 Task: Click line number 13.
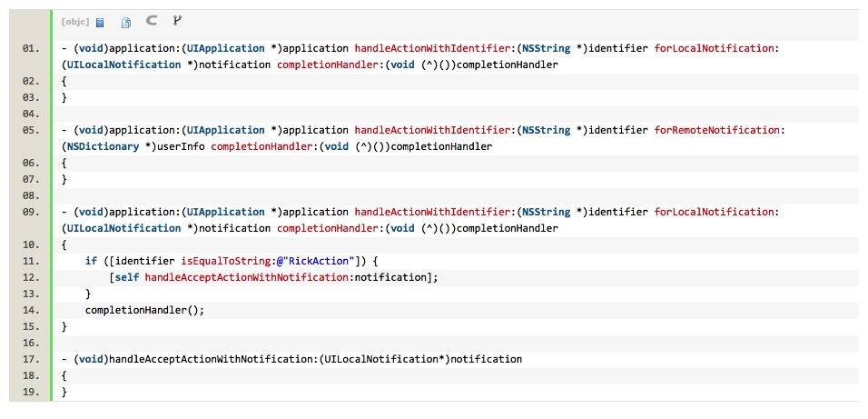coord(32,294)
